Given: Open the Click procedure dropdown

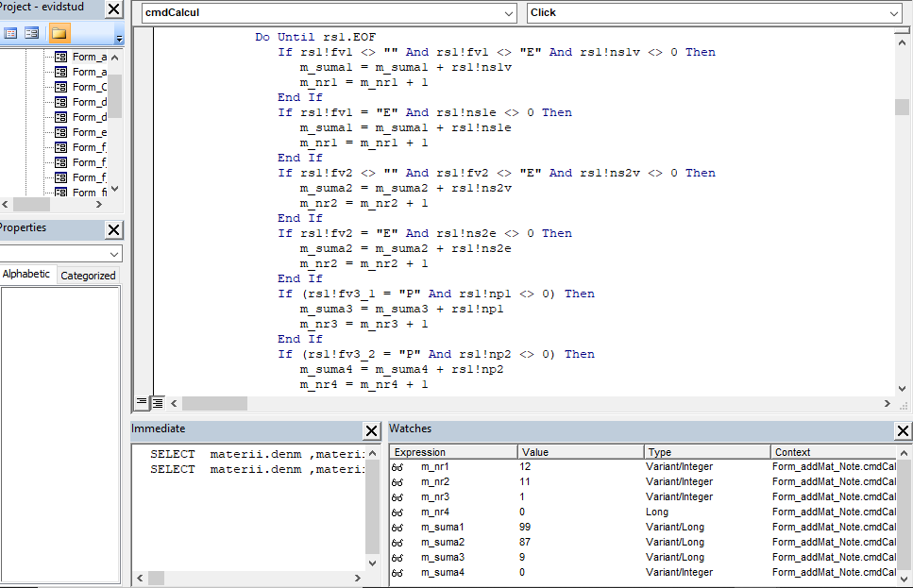Looking at the screenshot, I should [893, 13].
